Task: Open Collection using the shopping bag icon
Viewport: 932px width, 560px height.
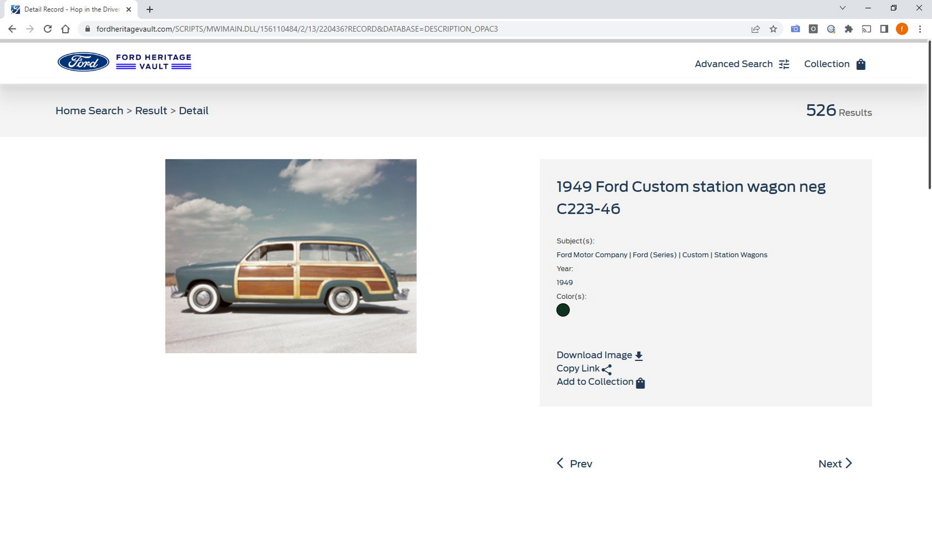Action: click(861, 64)
